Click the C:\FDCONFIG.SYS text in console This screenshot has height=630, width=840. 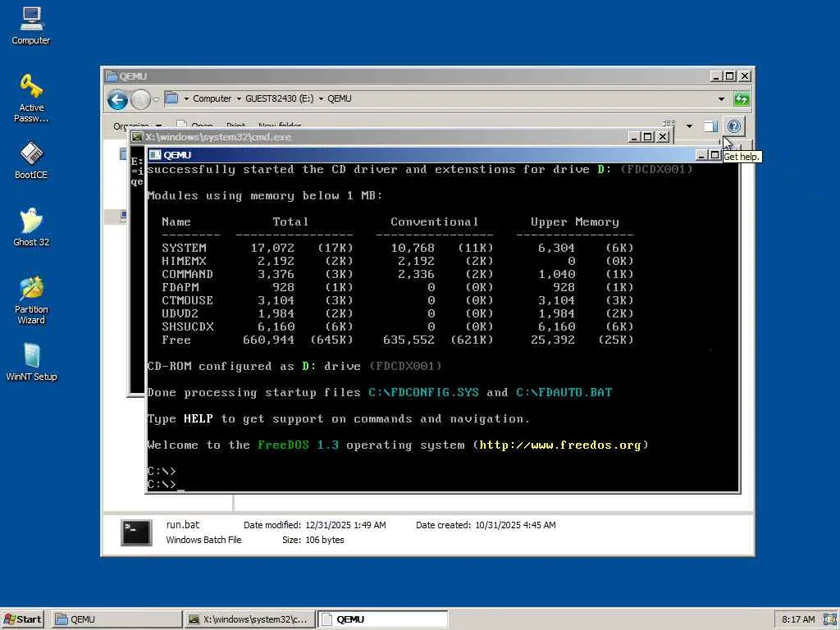click(423, 393)
